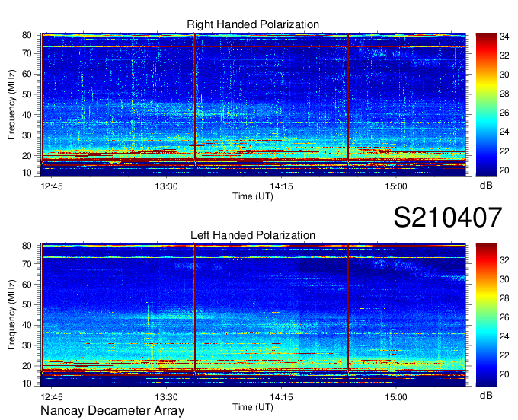The height and width of the screenshot is (420, 518).
Task: Click the 'Time (UT)' axis label under the upper plot
Action: (x=253, y=196)
